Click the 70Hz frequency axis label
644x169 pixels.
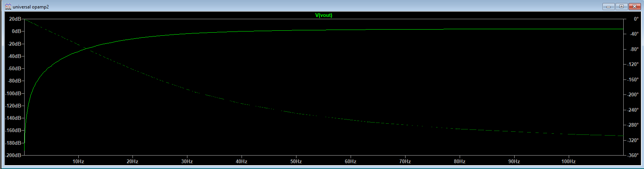(x=405, y=162)
